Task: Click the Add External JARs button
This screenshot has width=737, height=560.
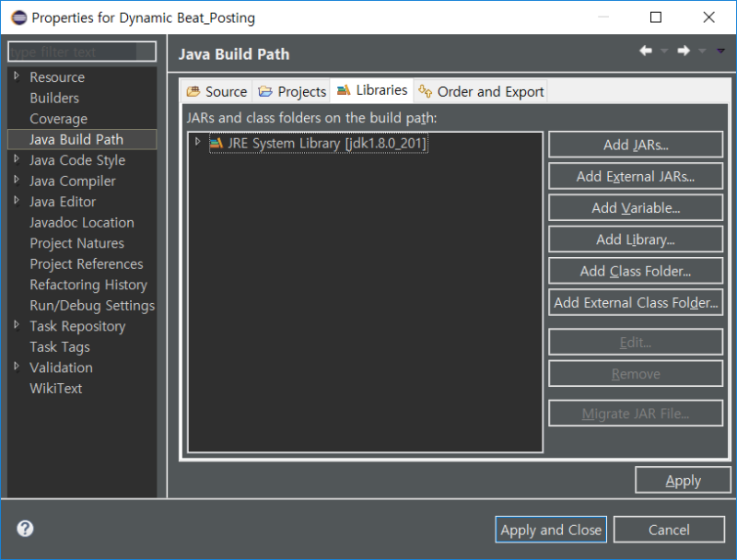Action: [x=636, y=176]
